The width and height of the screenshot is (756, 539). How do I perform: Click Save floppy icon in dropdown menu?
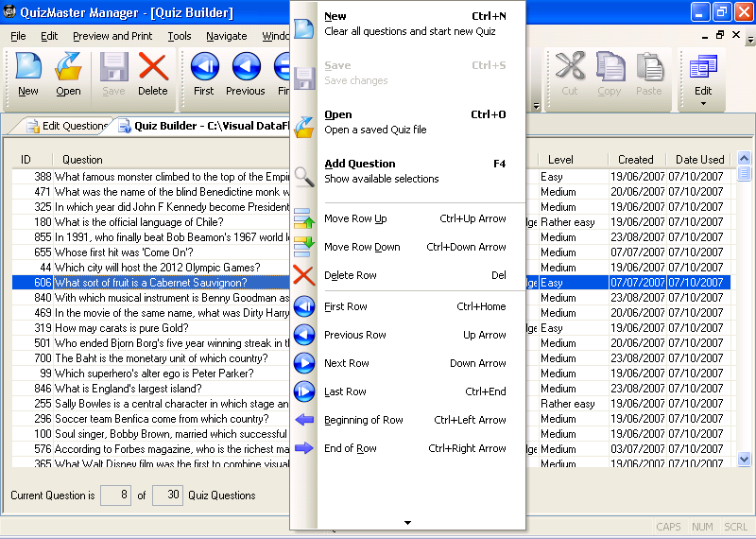coord(304,78)
